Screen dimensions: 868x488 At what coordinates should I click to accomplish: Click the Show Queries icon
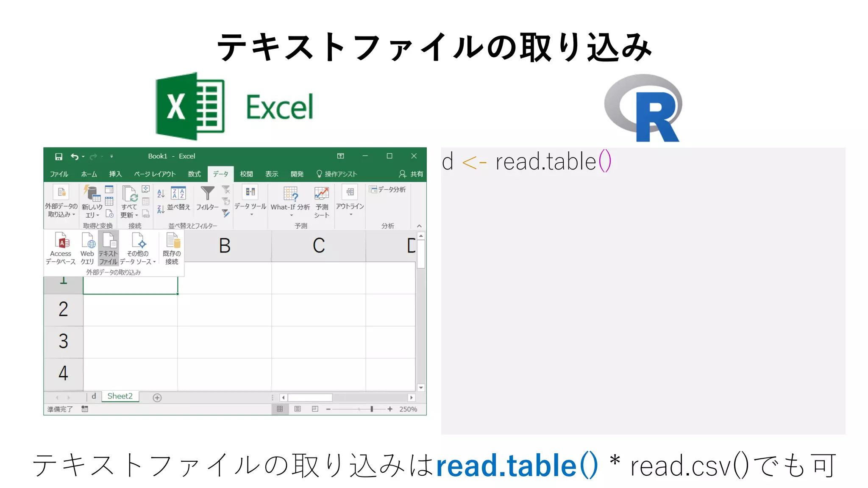click(109, 189)
